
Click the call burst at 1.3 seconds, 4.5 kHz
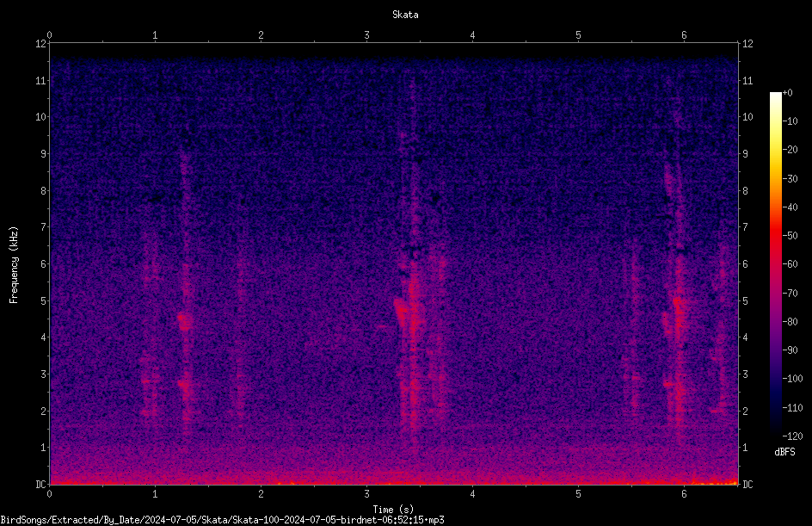point(185,321)
